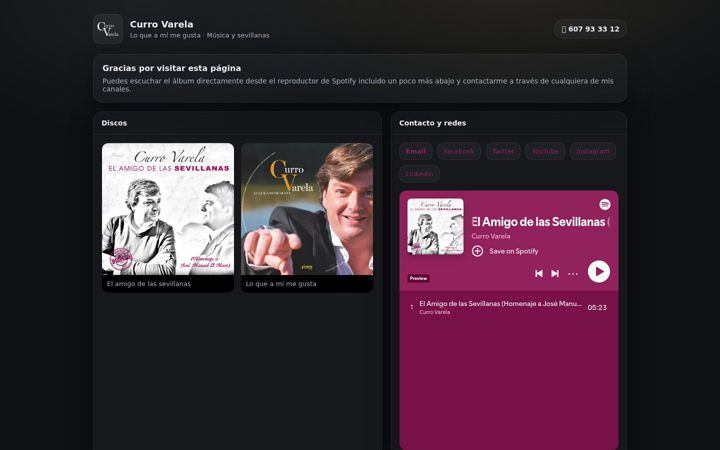Click the small album art in Spotify player
Image resolution: width=720 pixels, height=450 pixels.
coord(435,226)
